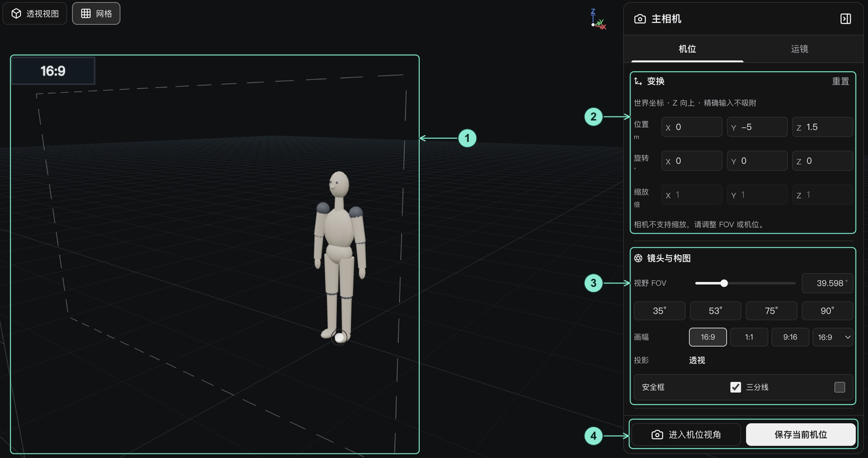Open the 16:9 aspect ratio dropdown

[x=833, y=337]
